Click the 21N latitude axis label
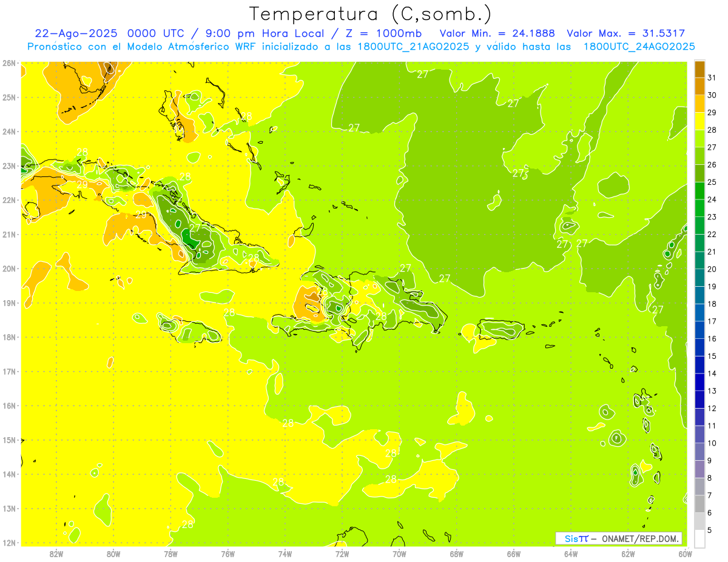The height and width of the screenshot is (562, 728). (9, 235)
